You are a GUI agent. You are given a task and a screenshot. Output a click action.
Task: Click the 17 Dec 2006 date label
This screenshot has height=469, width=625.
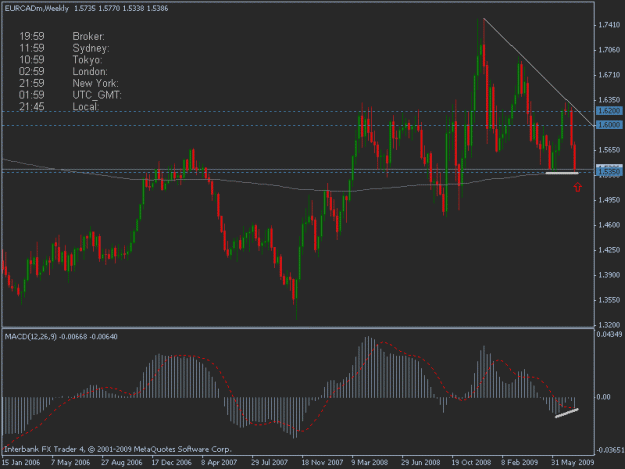point(171,463)
